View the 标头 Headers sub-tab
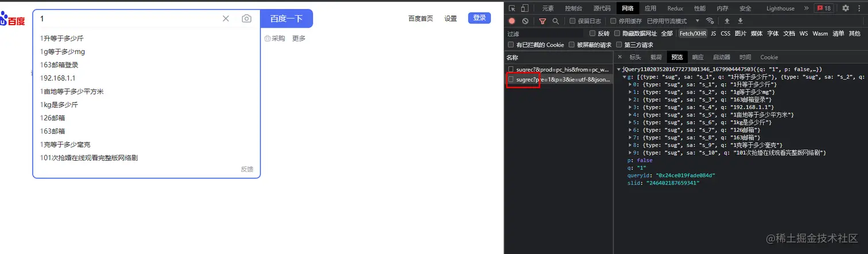 [635, 57]
